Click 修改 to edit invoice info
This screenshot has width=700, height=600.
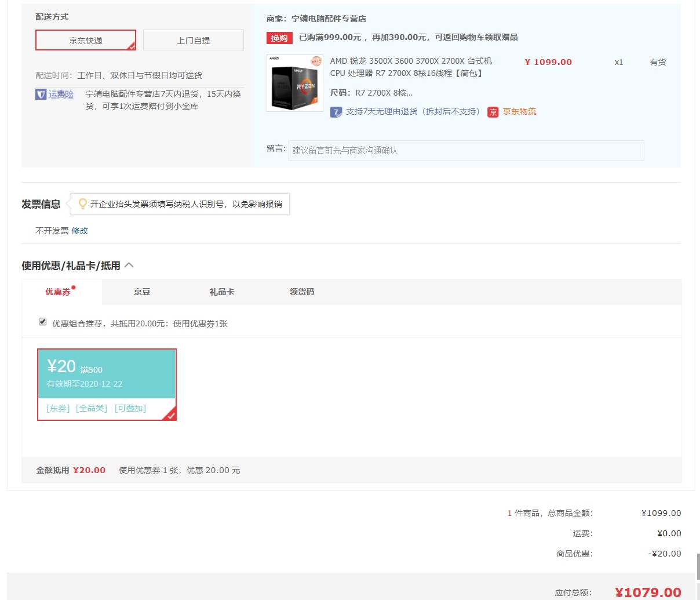(80, 231)
